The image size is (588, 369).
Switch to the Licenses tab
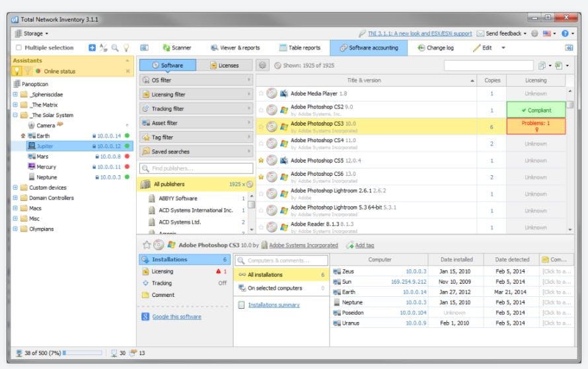(224, 65)
